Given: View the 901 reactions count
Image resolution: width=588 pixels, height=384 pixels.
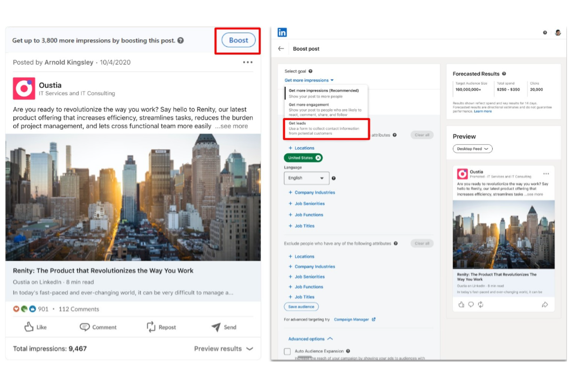Looking at the screenshot, I should [43, 309].
